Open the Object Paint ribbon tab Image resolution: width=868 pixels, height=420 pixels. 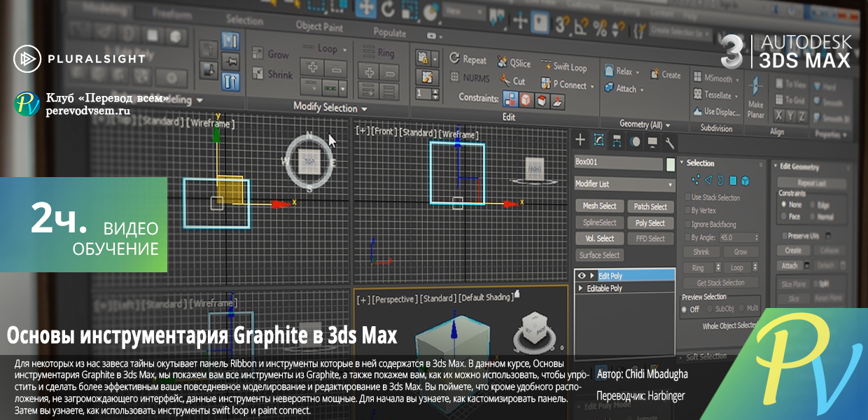tap(318, 27)
